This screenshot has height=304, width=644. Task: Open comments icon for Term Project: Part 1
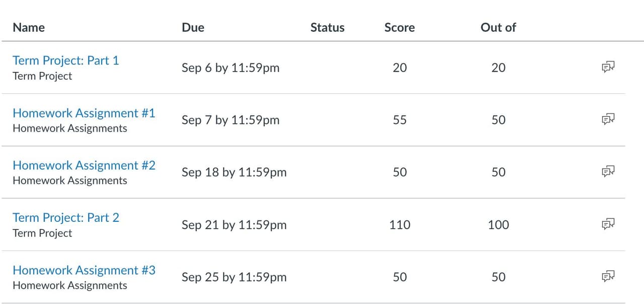608,67
